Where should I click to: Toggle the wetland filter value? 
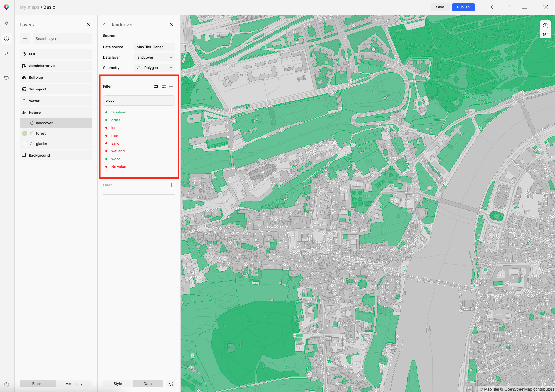click(x=118, y=151)
